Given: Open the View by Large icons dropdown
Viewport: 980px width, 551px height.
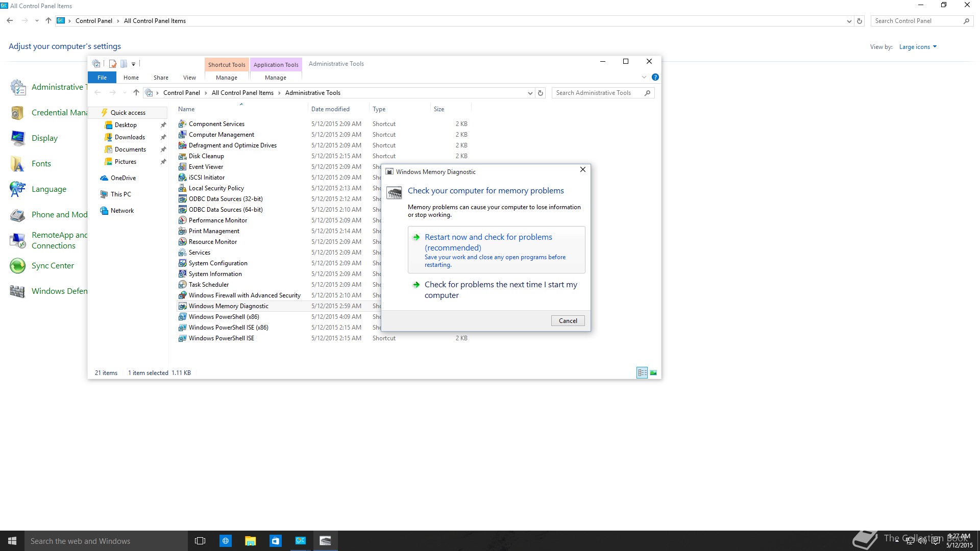Looking at the screenshot, I should pos(918,47).
